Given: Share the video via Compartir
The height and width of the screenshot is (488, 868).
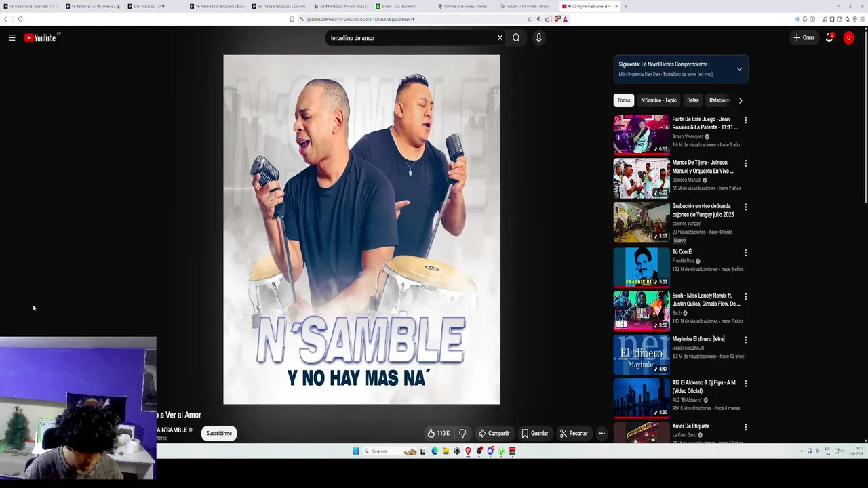Looking at the screenshot, I should point(494,433).
